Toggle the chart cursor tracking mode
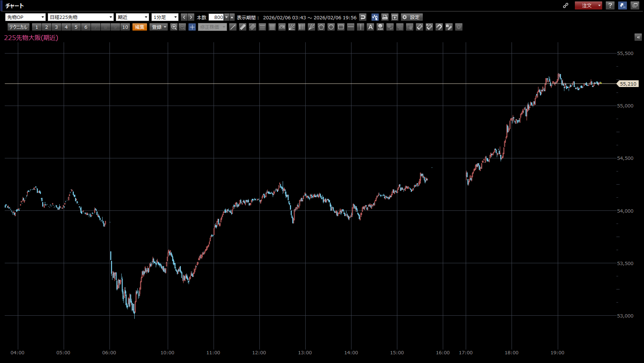Image resolution: width=644 pixels, height=363 pixels. (375, 17)
